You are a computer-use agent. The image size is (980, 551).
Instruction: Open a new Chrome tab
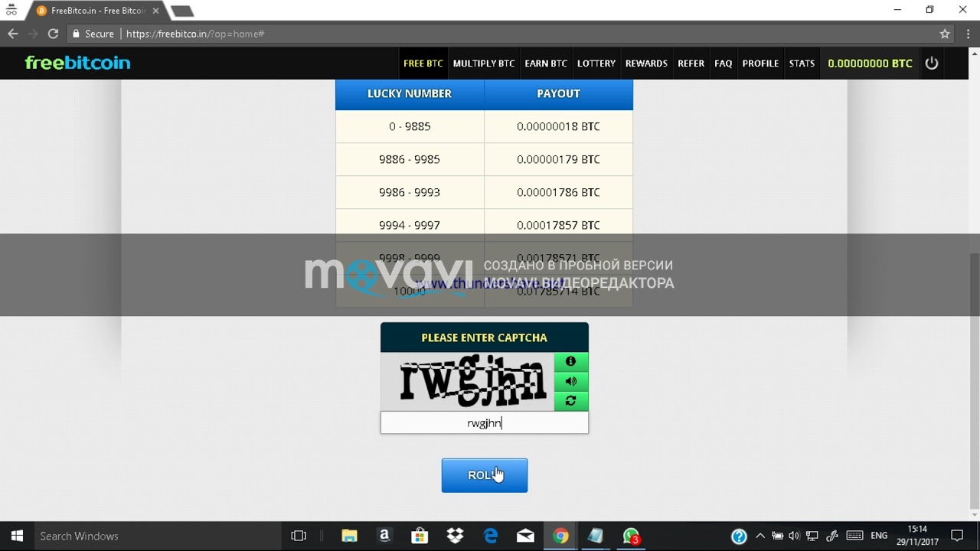[x=181, y=11]
